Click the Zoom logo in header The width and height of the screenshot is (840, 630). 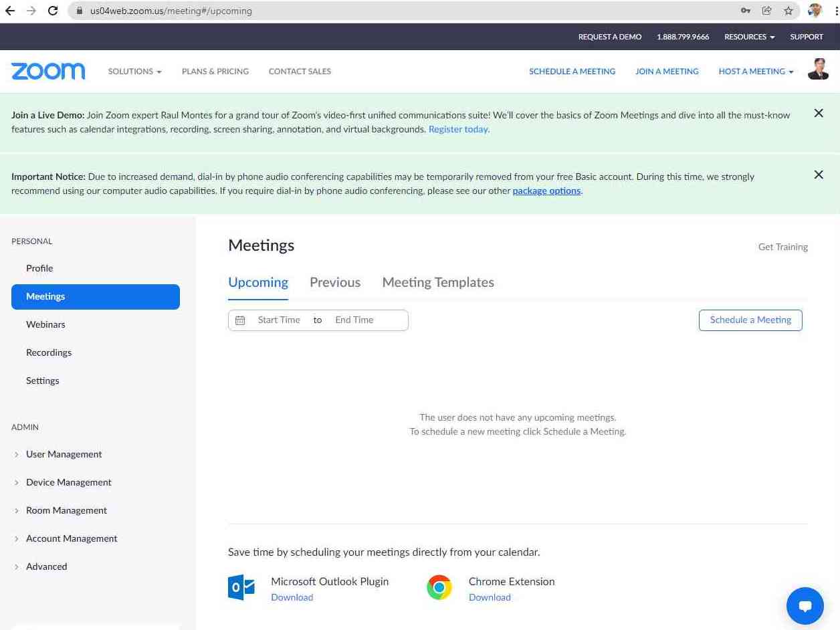click(x=48, y=72)
